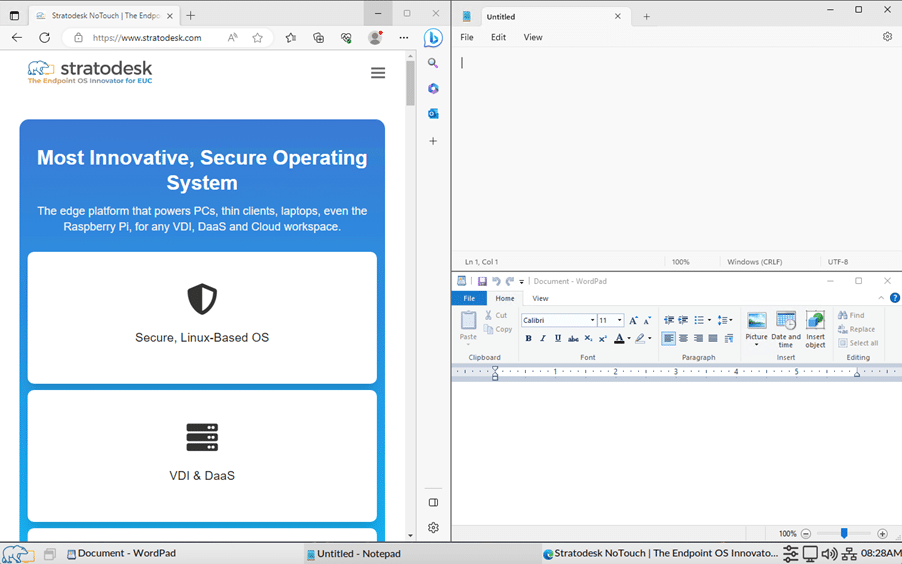Open the Notepad File menu

(467, 37)
